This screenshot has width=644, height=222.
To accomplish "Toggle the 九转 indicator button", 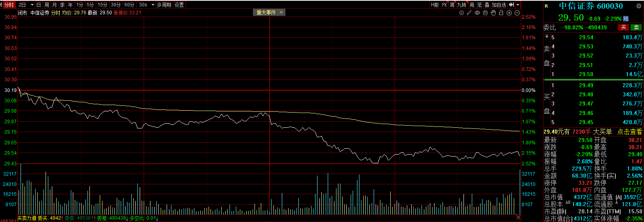I will [x=462, y=5].
